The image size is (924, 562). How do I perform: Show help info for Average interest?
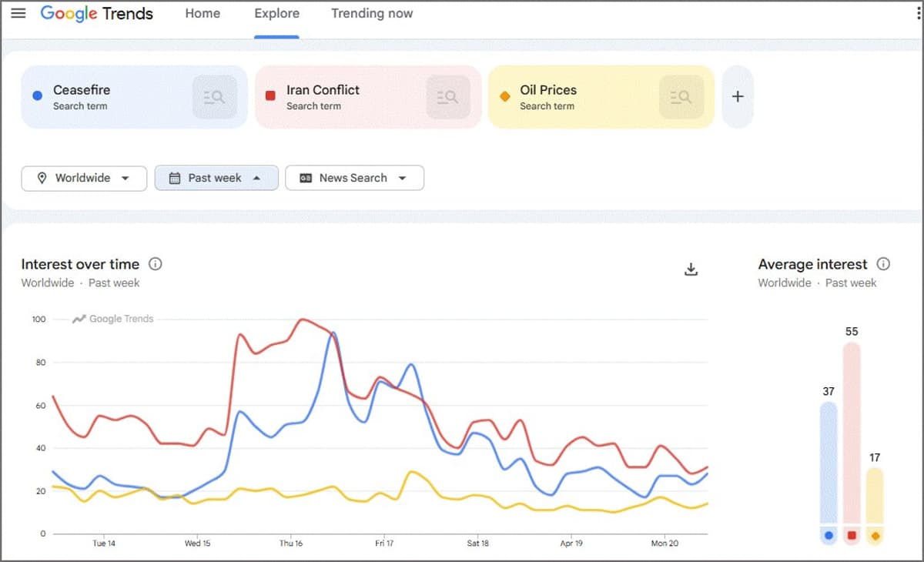[x=883, y=264]
